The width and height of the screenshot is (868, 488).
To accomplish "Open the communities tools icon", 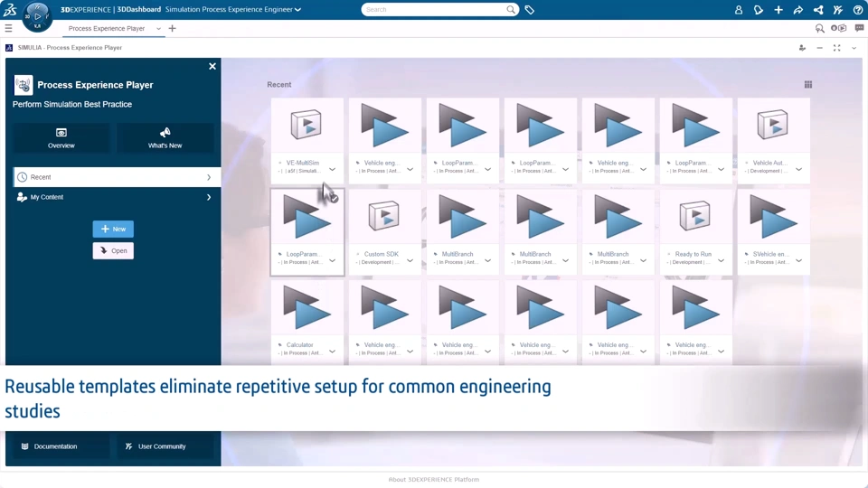I will tap(838, 9).
